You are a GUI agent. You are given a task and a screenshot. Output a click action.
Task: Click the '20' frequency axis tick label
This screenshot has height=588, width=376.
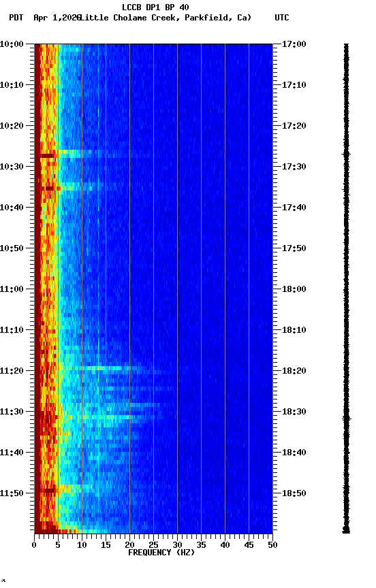(129, 545)
